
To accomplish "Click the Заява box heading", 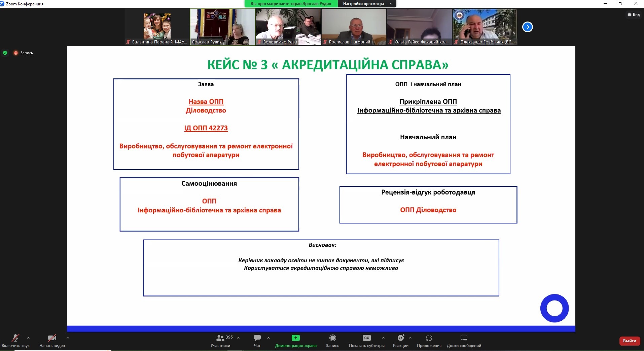I will point(206,84).
